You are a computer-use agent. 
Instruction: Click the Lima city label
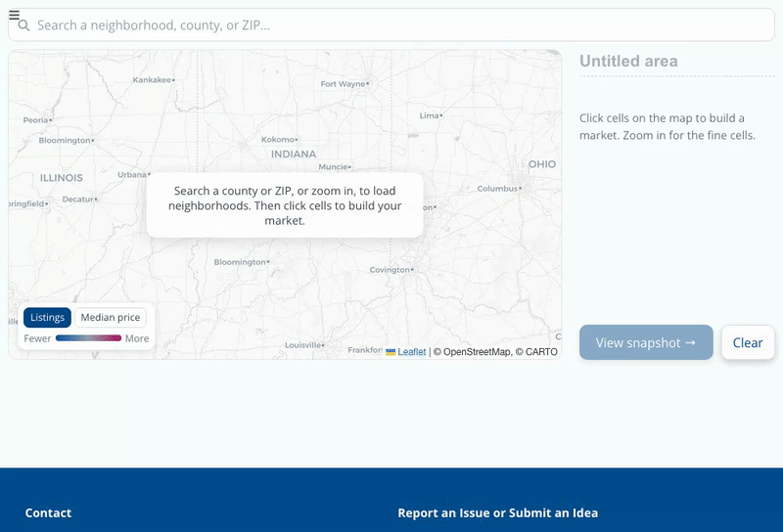point(429,115)
